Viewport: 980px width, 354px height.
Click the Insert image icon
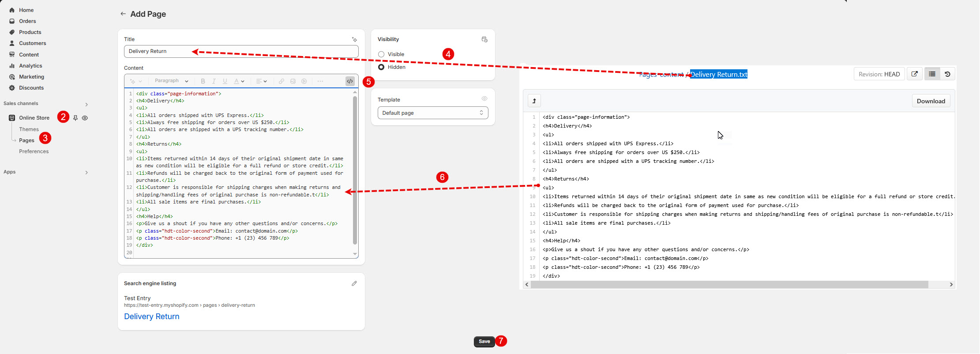pos(293,81)
